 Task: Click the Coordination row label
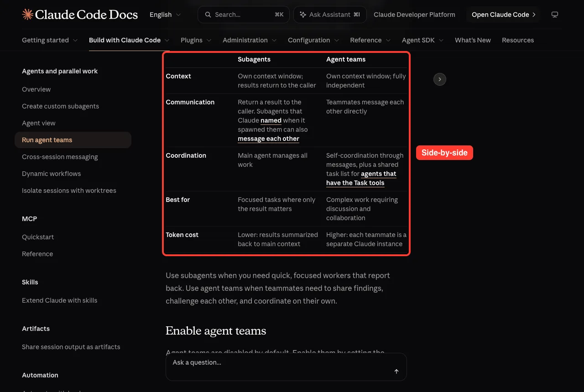point(186,155)
